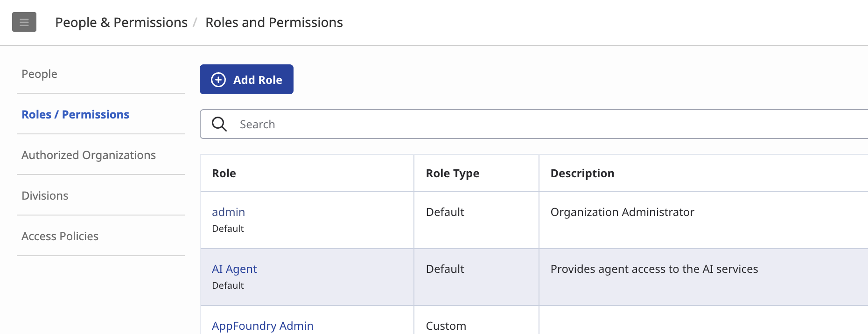Screen dimensions: 868x334
Task: Open Authorized Organizations in the sidebar
Action: pyautogui.click(x=89, y=155)
